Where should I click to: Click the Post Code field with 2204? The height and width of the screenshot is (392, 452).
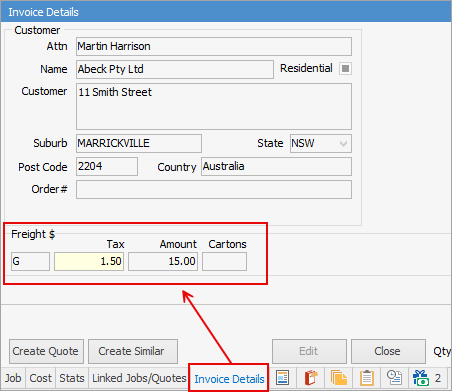pos(107,166)
